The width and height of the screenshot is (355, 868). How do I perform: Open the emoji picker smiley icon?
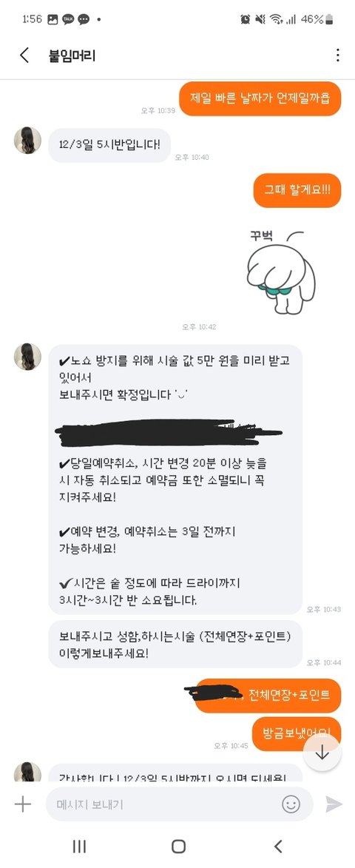pos(291,804)
